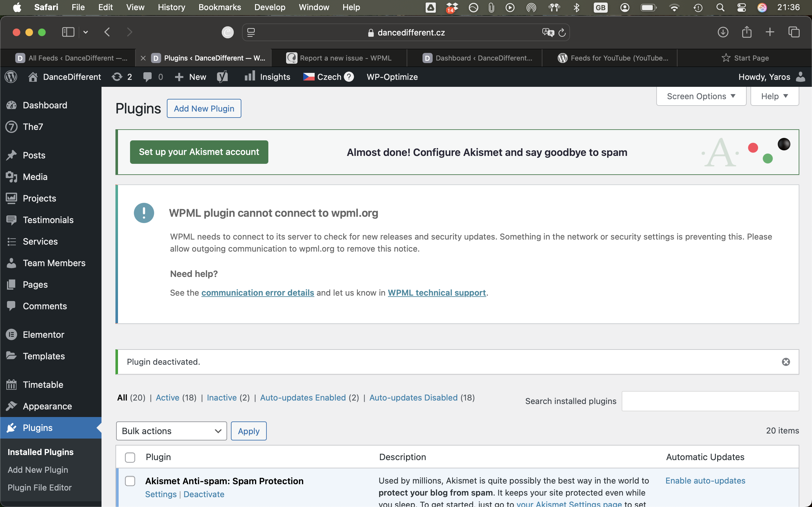Check the select-all plugins checkbox
Screen dimensions: 812x507
point(130,457)
